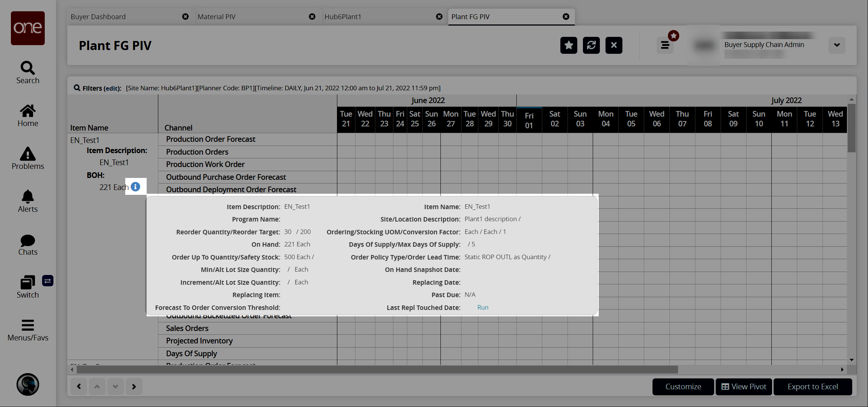The height and width of the screenshot is (407, 868).
Task: Refresh the Plant FG PIV report
Action: click(x=591, y=46)
